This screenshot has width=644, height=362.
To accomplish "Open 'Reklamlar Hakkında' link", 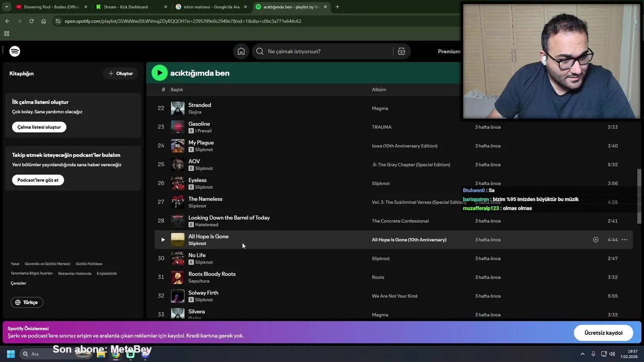I will coord(74,274).
